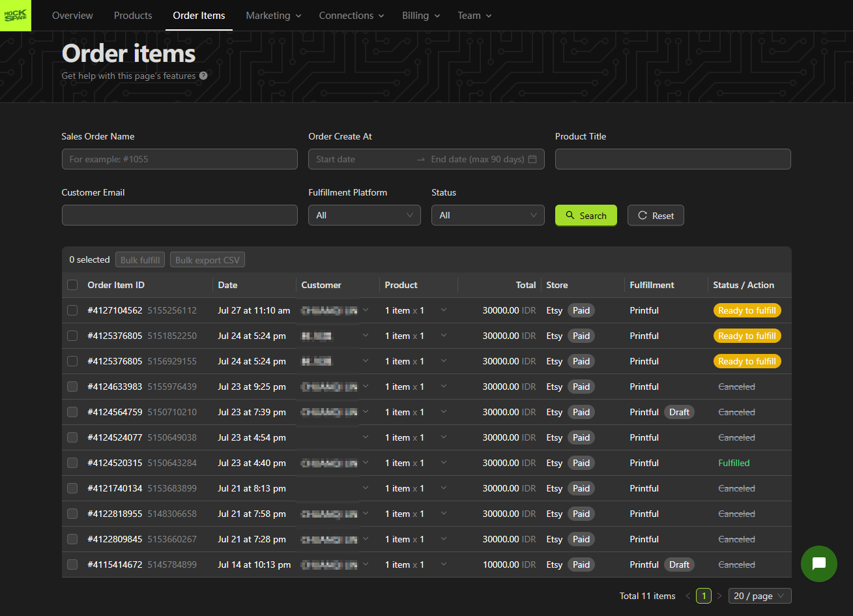Open the Products tab
Image resolution: width=853 pixels, height=616 pixels.
pos(133,15)
